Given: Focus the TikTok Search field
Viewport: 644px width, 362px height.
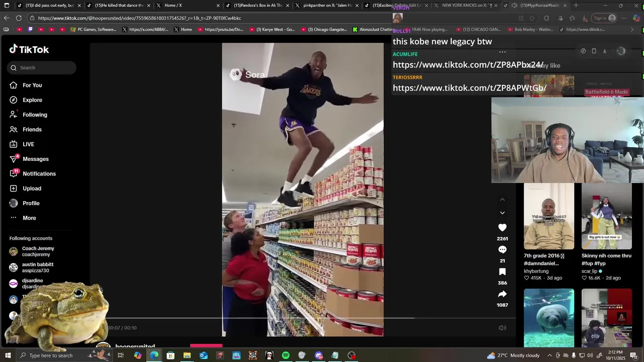Looking at the screenshot, I should (42, 67).
